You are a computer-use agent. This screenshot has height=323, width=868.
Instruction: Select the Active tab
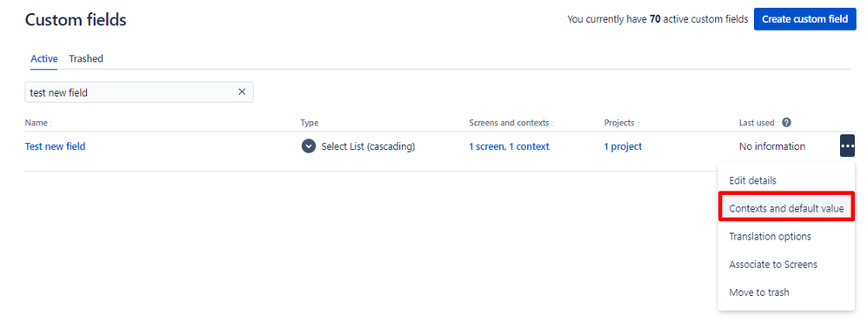coord(43,58)
